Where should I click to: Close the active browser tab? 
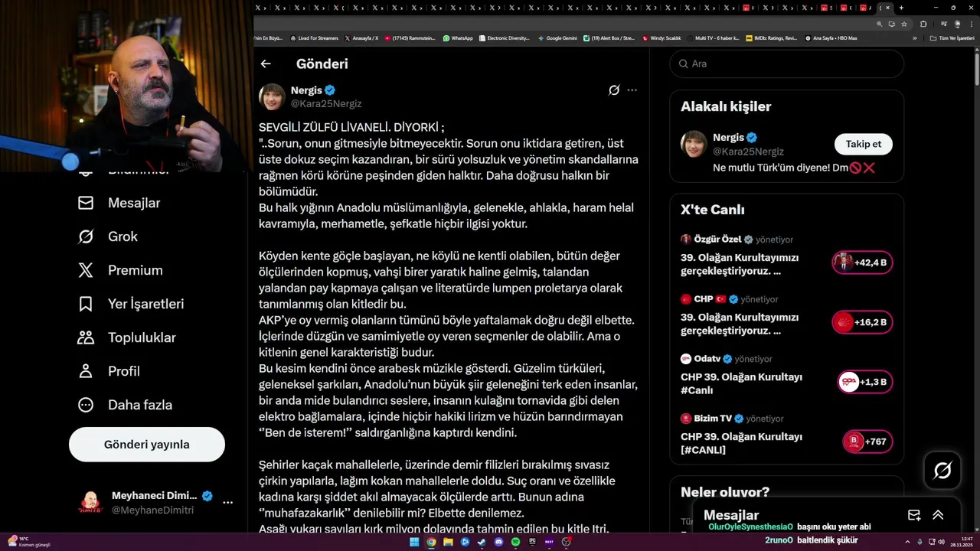coord(887,8)
